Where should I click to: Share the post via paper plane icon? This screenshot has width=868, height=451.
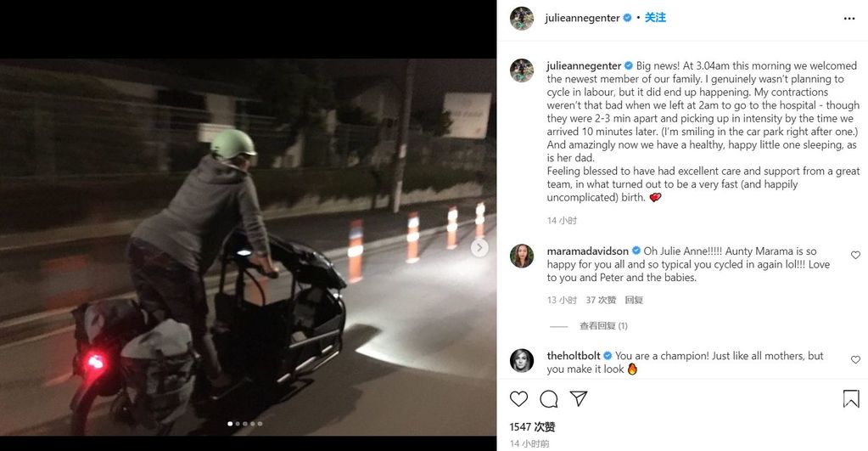click(579, 398)
